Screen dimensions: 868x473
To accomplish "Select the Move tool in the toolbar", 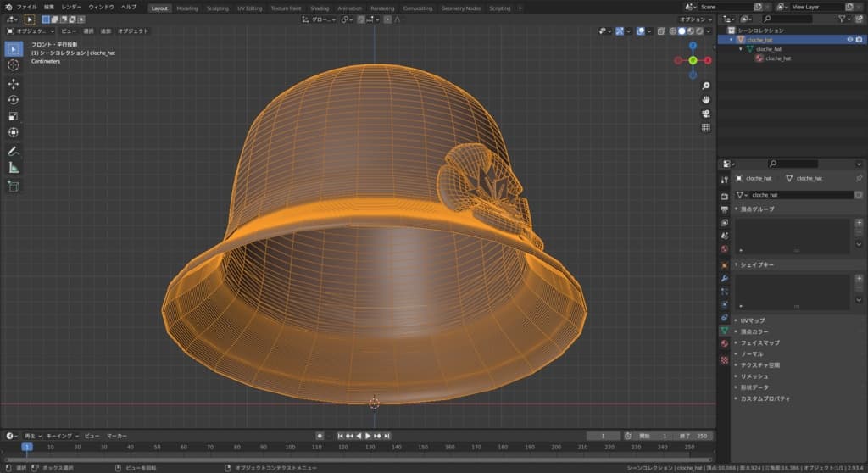I will pyautogui.click(x=14, y=84).
